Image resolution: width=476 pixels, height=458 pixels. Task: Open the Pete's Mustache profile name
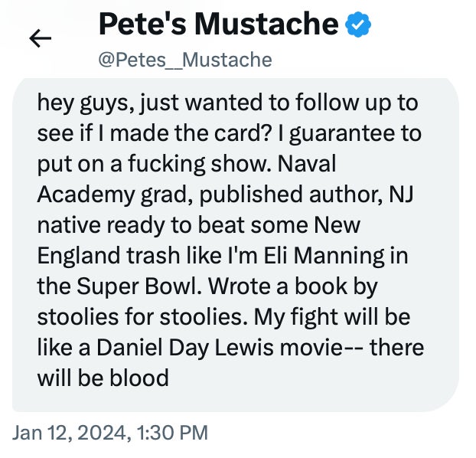point(218,25)
